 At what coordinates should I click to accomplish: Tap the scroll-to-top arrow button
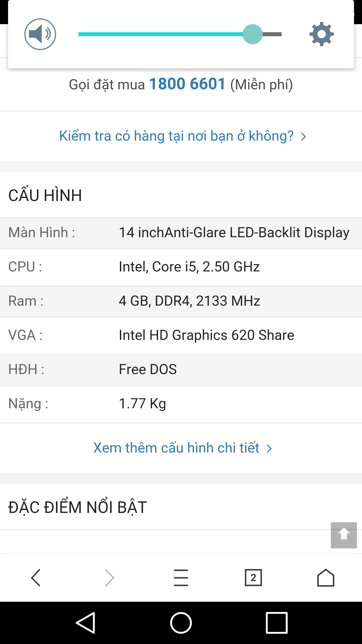[x=344, y=535]
